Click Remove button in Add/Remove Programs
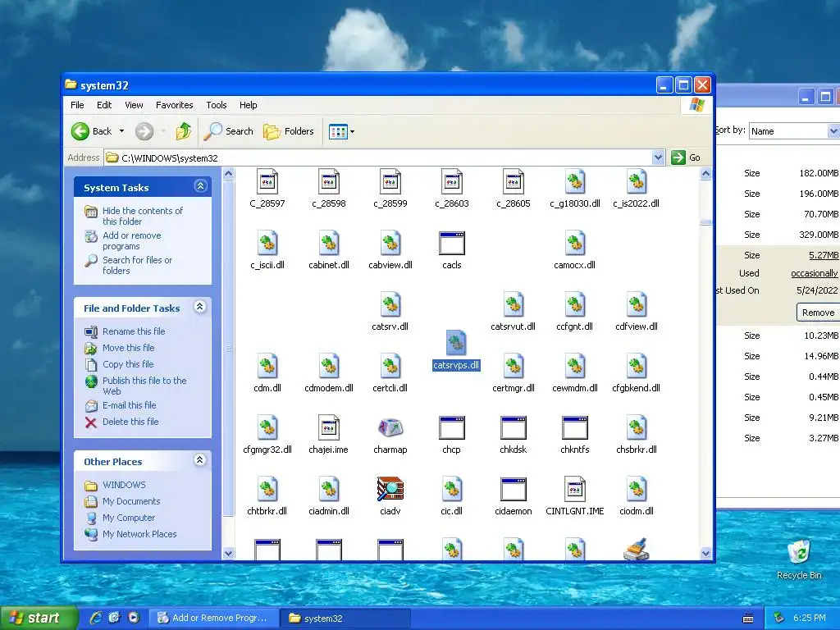Viewport: 840px width, 630px height. tap(818, 313)
